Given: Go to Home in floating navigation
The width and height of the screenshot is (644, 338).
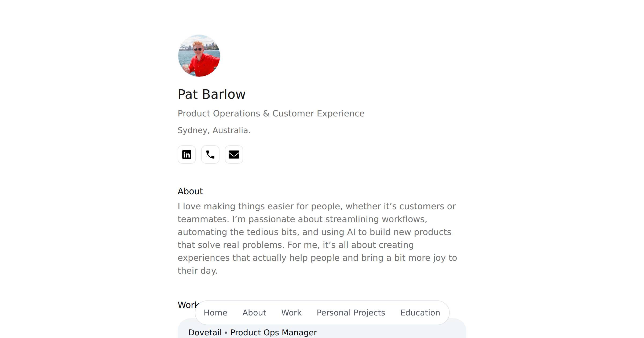Looking at the screenshot, I should point(215,313).
